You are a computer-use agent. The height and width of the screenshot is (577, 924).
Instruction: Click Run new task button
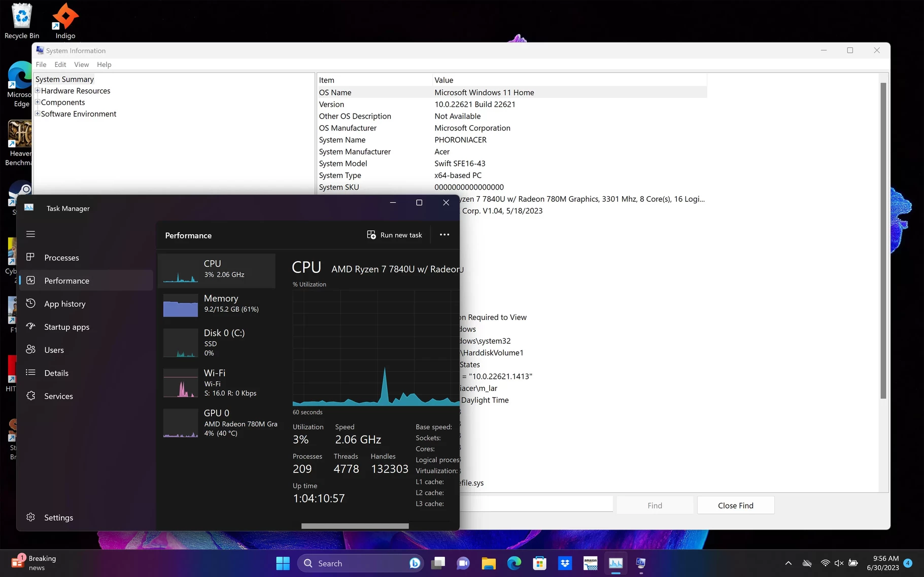[395, 235]
